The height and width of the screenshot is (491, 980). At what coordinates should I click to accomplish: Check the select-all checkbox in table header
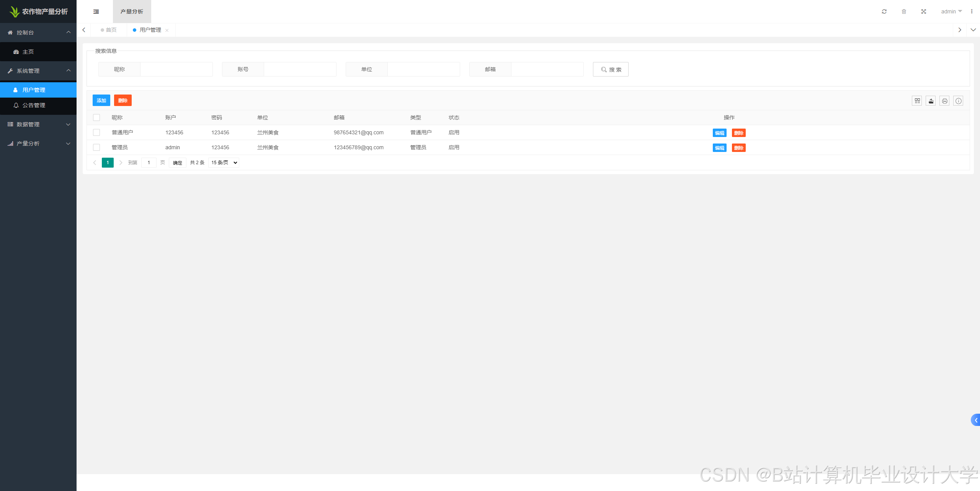(x=96, y=117)
